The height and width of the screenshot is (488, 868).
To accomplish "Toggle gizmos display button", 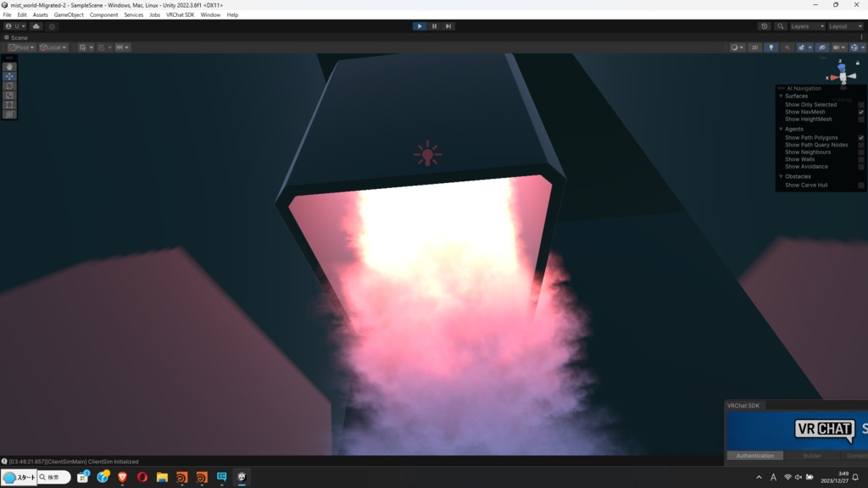I will [x=854, y=47].
